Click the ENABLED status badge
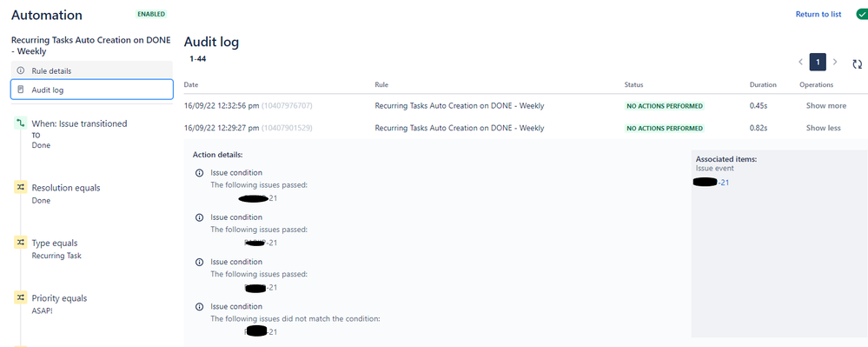Viewport: 868px width, 347px height. point(151,14)
